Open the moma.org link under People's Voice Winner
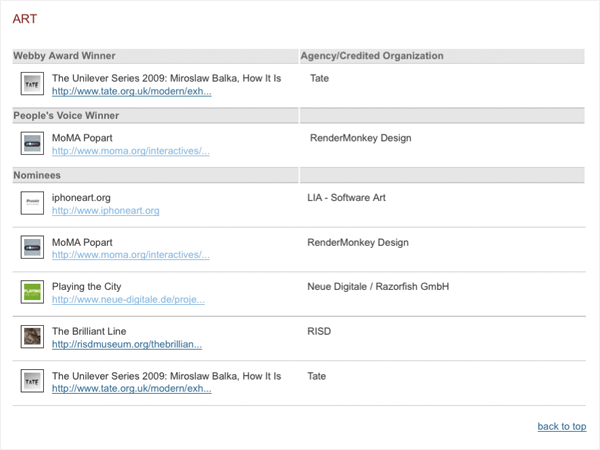 (x=131, y=151)
